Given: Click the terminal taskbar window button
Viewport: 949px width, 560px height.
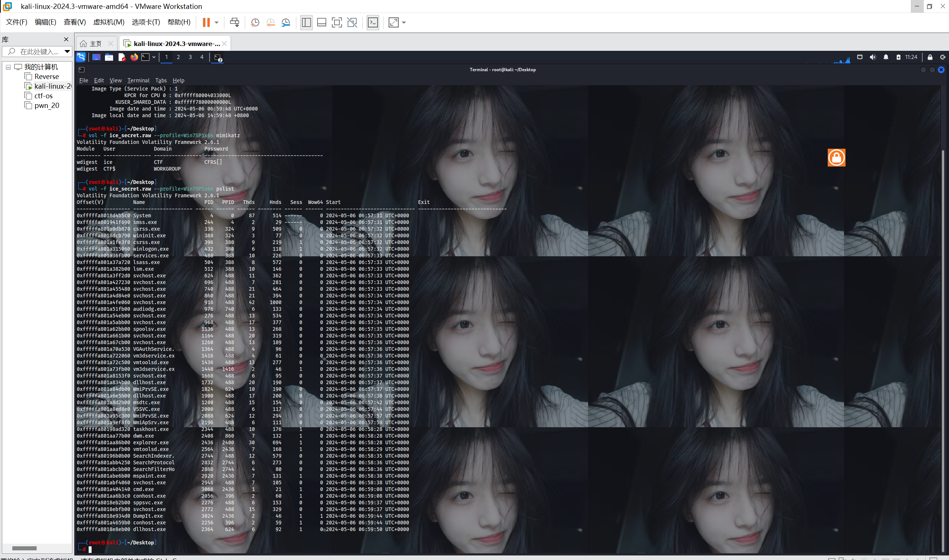Looking at the screenshot, I should coord(218,58).
